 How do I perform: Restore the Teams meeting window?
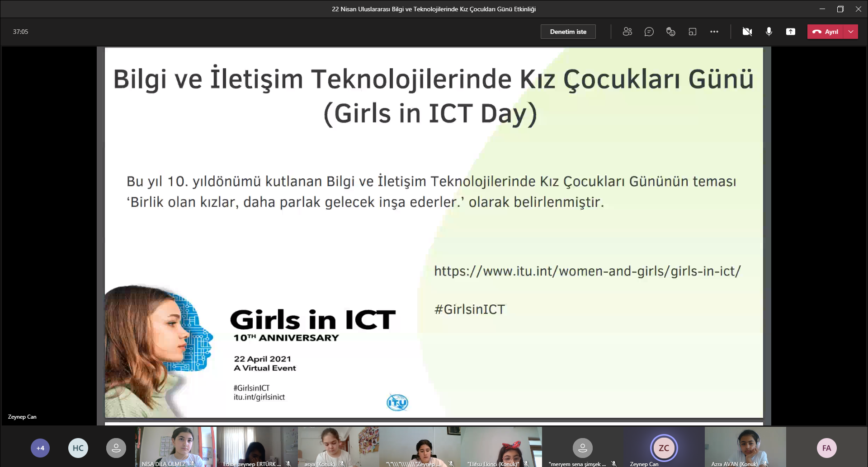coord(840,9)
